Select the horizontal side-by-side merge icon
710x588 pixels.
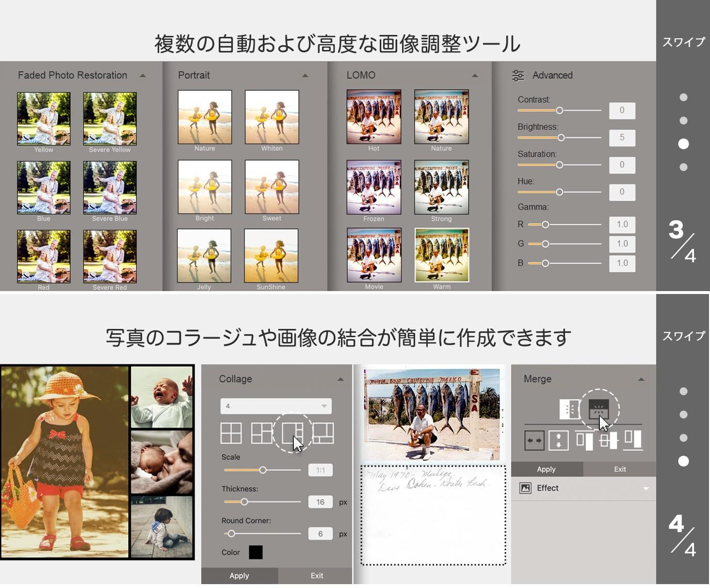tap(569, 409)
